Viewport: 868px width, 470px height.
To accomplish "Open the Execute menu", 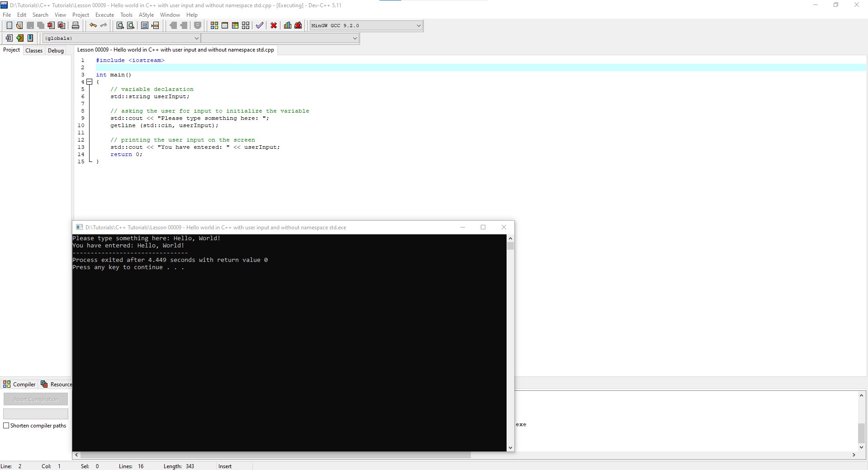I will click(x=104, y=15).
